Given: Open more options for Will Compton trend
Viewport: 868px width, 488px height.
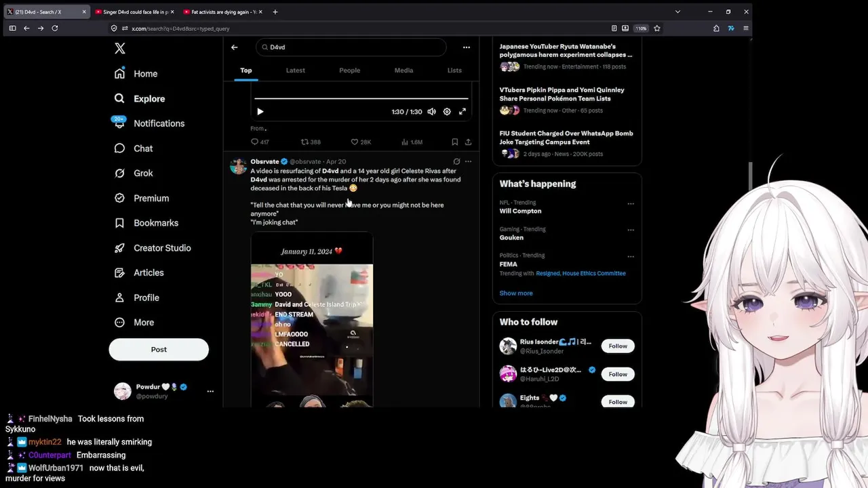Looking at the screenshot, I should [x=631, y=203].
